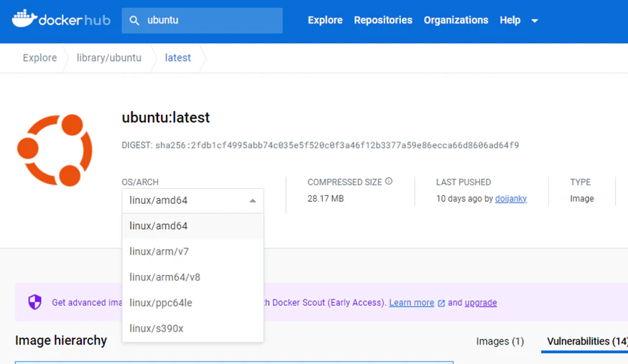Click the sha256 digest text

pos(337,145)
